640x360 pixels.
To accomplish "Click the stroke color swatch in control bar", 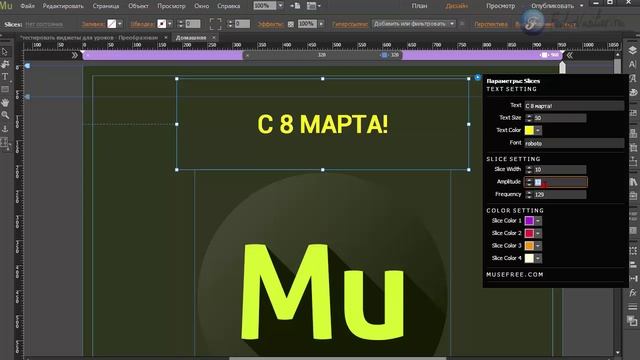I will pyautogui.click(x=162, y=24).
